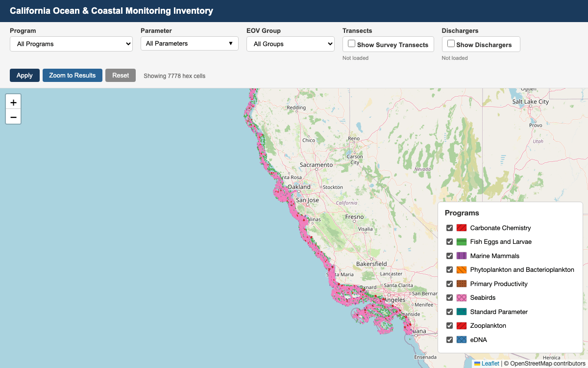Click the Salt Lake City map label
The image size is (588, 368).
(x=531, y=102)
